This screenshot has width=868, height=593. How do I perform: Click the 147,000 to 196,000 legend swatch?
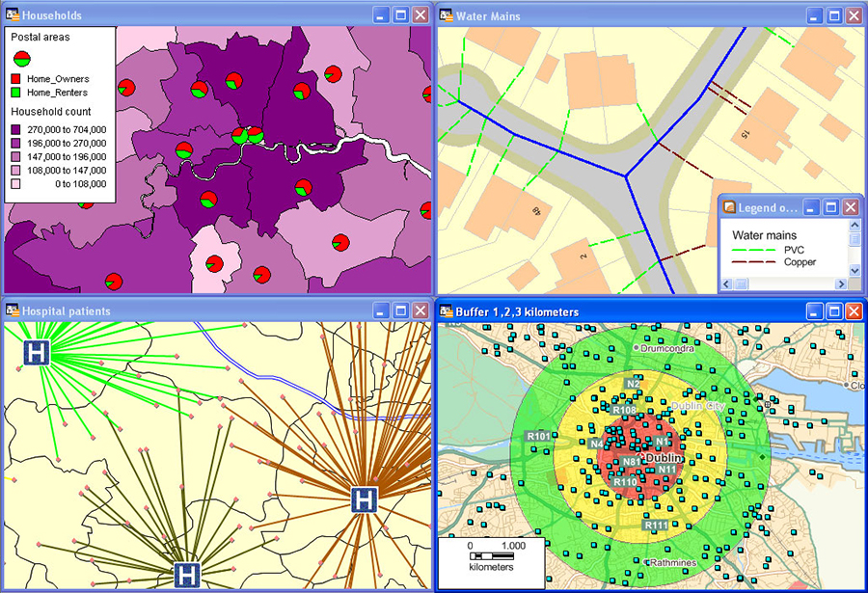pyautogui.click(x=16, y=157)
